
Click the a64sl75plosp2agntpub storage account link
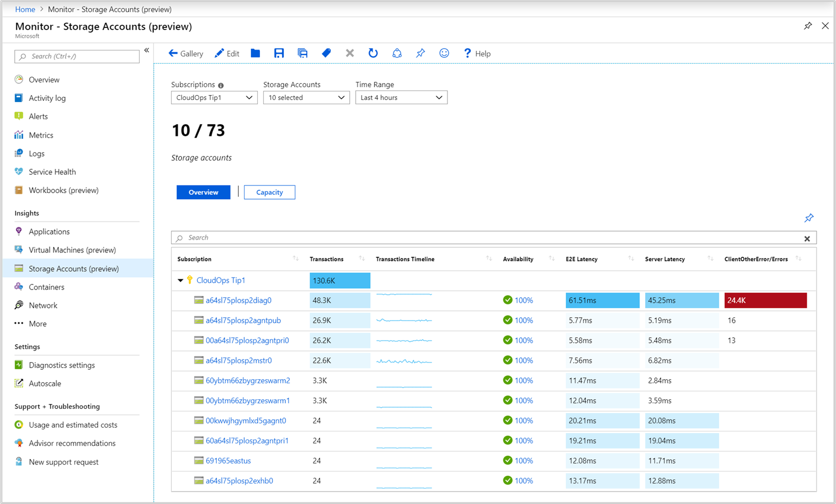click(242, 321)
